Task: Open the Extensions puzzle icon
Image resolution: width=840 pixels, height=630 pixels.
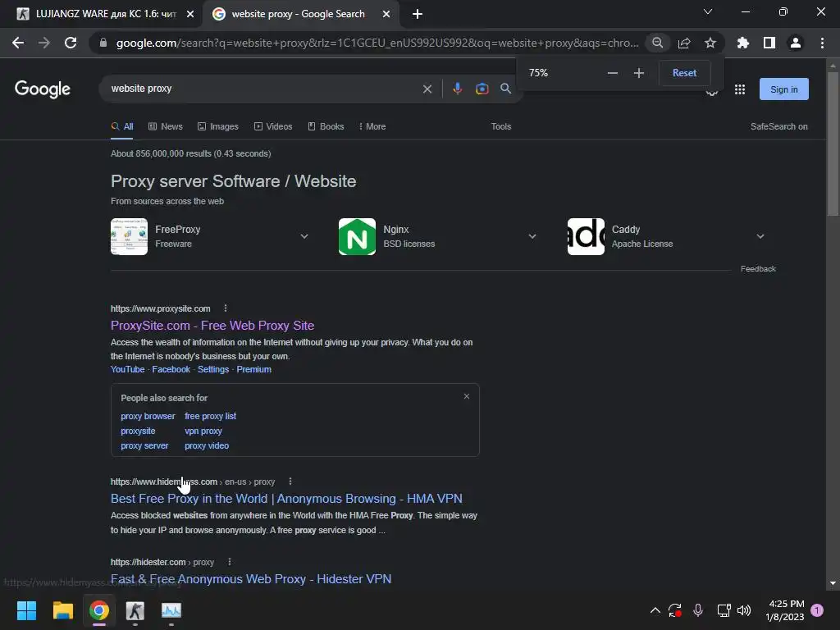Action: coord(743,43)
